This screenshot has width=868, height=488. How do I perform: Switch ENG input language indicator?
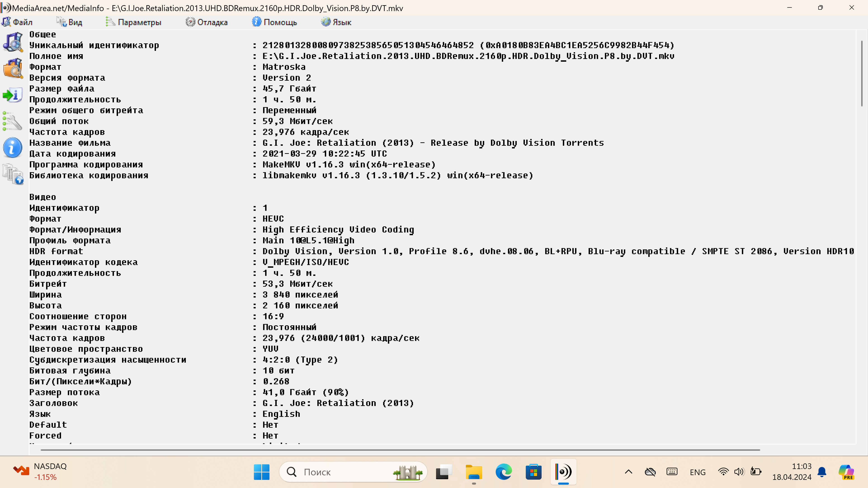coord(697,472)
